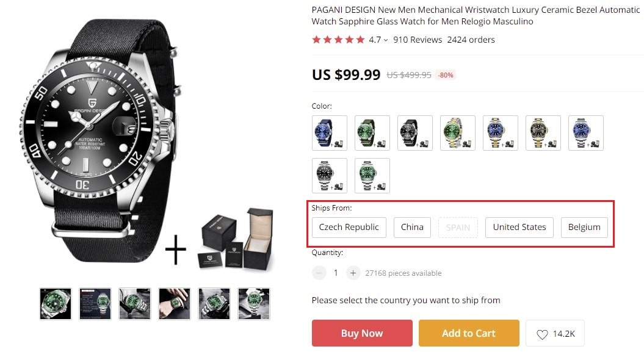
Task: View the watch specifications thumbnail image
Action: 95,304
